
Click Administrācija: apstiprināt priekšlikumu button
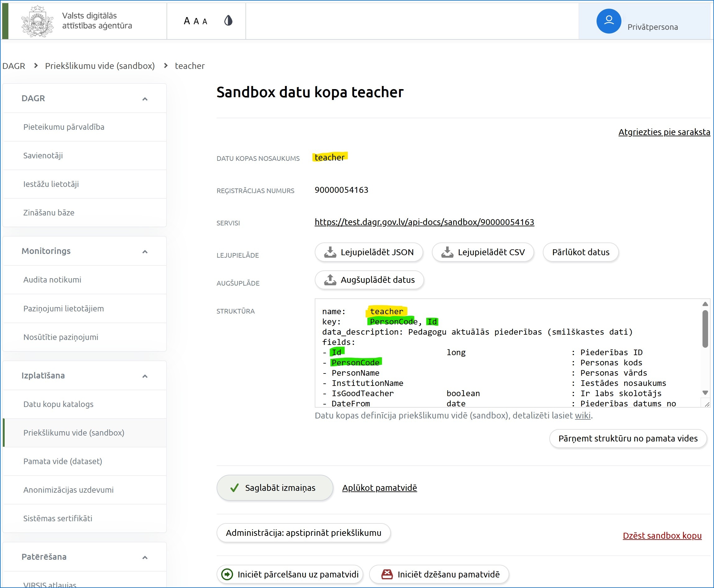(x=304, y=533)
